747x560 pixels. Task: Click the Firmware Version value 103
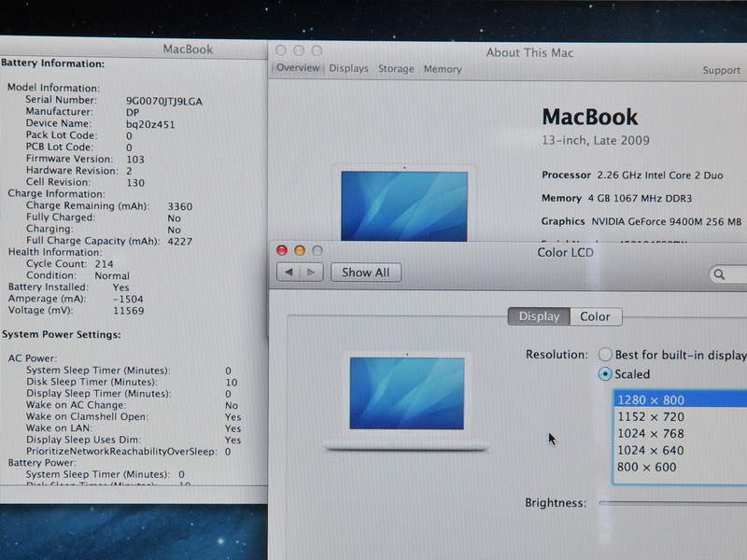[x=135, y=160]
